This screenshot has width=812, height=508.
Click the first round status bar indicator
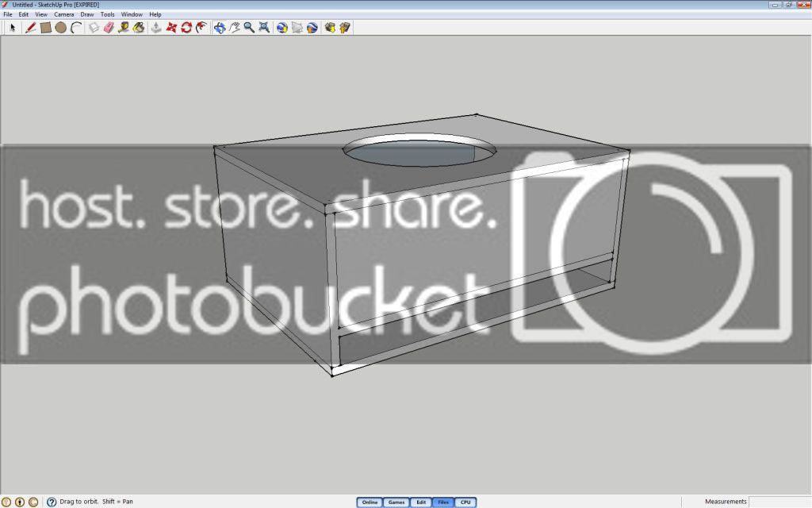point(6,502)
